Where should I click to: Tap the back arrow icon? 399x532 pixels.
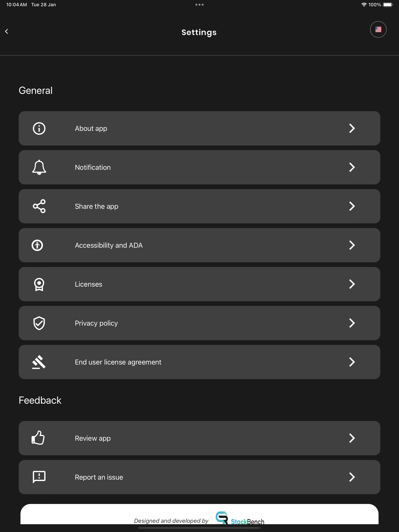coord(6,31)
